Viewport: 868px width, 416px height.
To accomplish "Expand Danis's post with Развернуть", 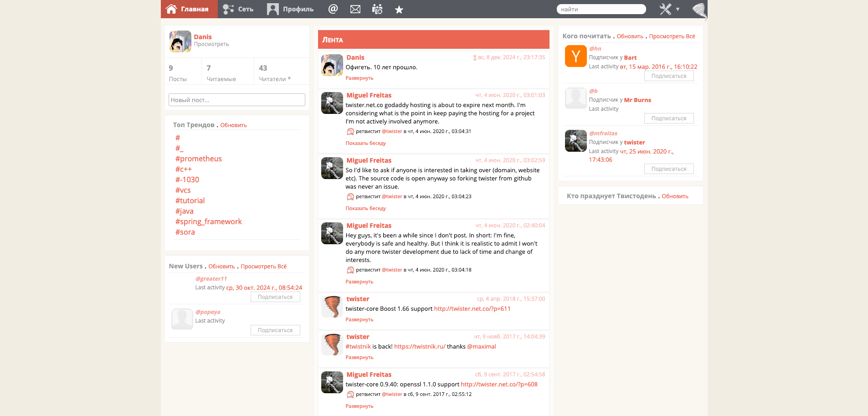I will 359,78.
